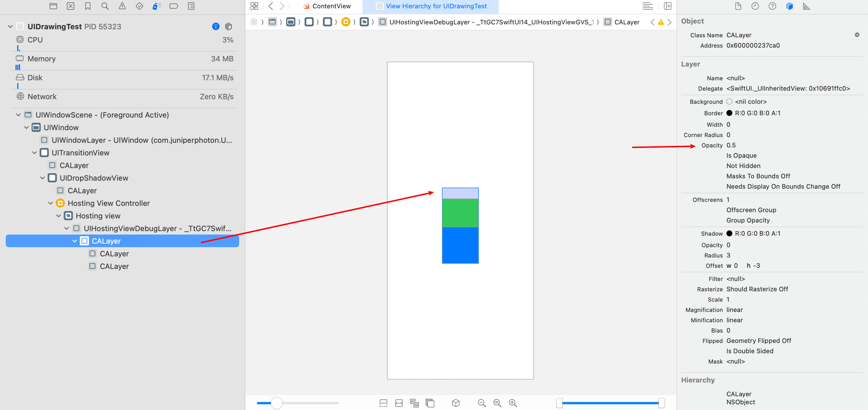Toggle show constraints button
The image size is (868, 410).
[x=399, y=403]
